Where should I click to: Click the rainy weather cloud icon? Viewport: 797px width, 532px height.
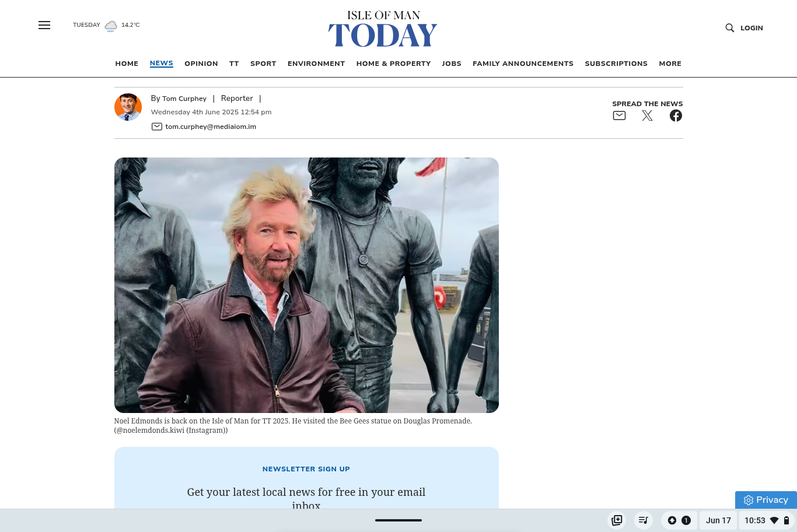111,26
